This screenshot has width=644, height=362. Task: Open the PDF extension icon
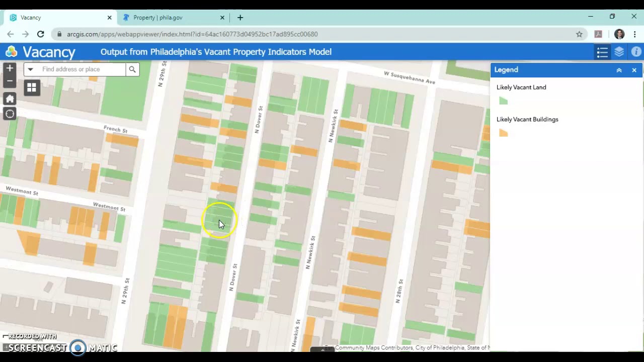coord(598,34)
